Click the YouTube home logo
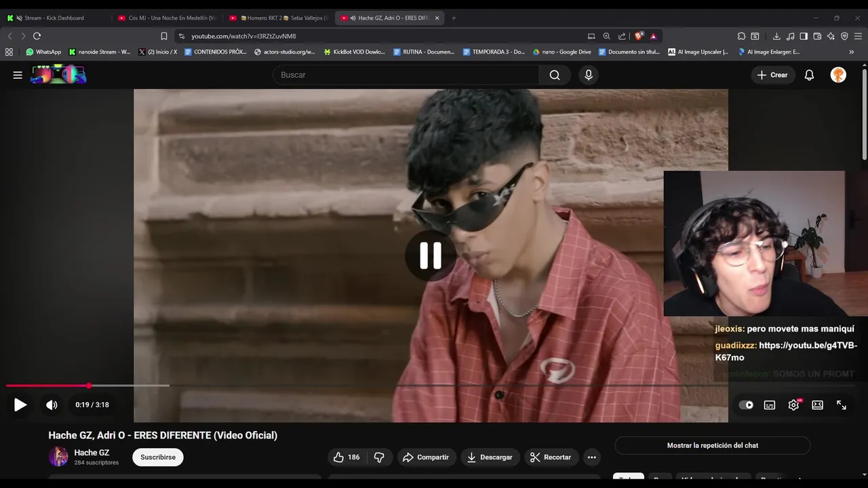The height and width of the screenshot is (488, 868). 58,75
